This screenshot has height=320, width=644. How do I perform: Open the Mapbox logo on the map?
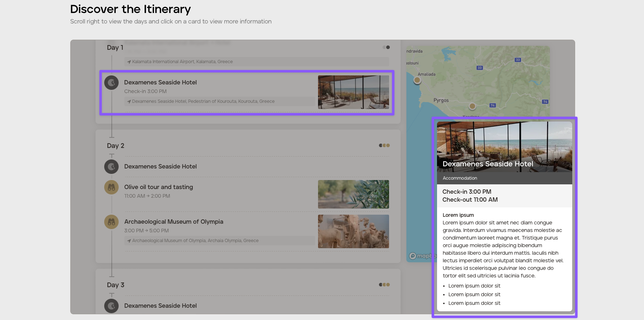point(420,256)
